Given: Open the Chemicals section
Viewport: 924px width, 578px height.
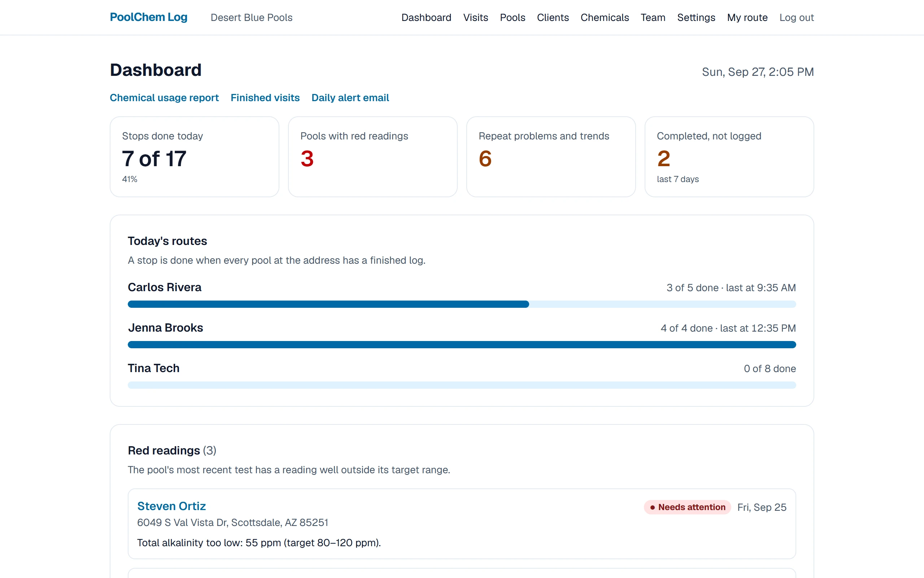Looking at the screenshot, I should click(x=605, y=18).
